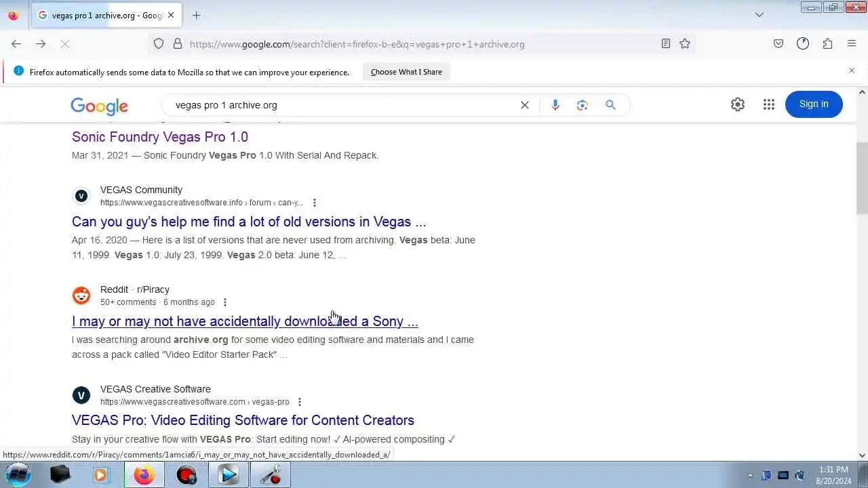View site security padlock info
868x488 pixels.
(x=178, y=44)
